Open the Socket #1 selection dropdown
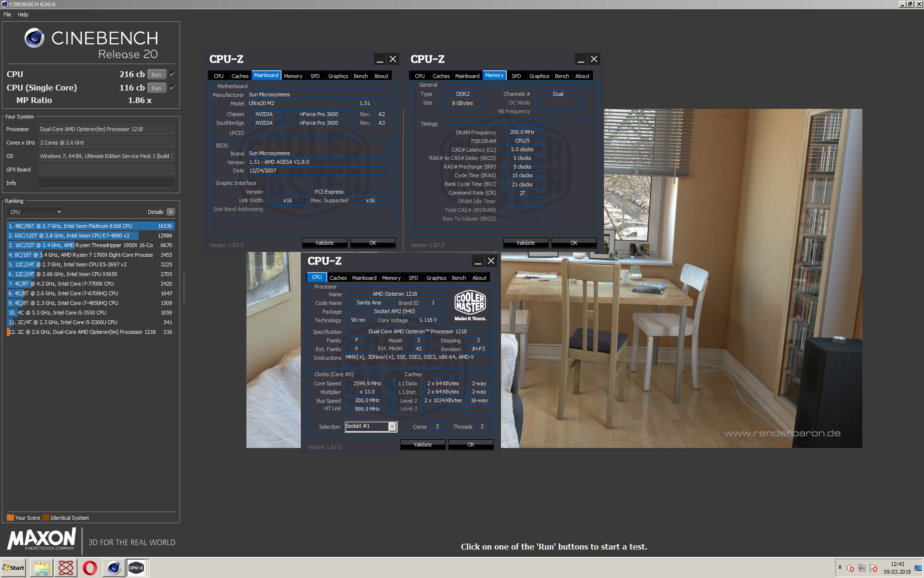 coord(392,427)
